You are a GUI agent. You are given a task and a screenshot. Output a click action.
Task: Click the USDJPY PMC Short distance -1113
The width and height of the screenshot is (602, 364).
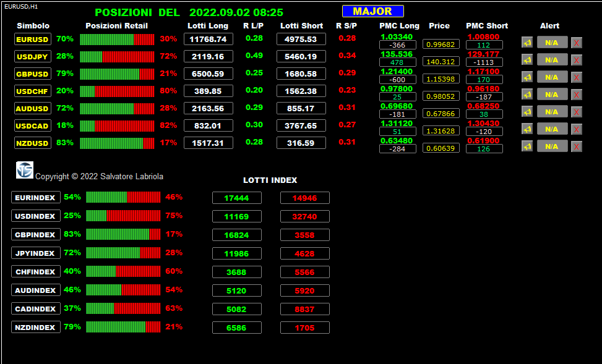click(484, 62)
